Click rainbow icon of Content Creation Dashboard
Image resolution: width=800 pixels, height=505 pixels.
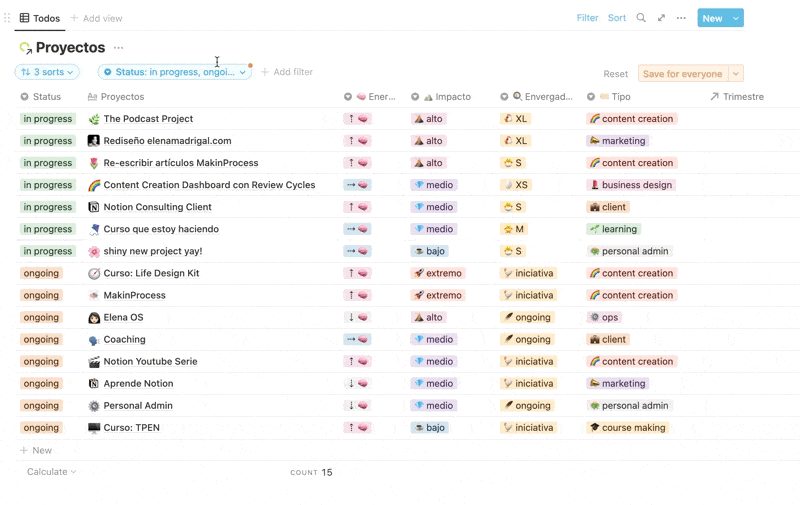tap(94, 185)
